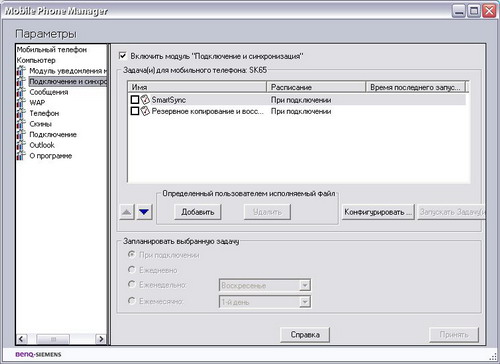The image size is (500, 364).
Task: Open help via Справка button
Action: pos(305,335)
